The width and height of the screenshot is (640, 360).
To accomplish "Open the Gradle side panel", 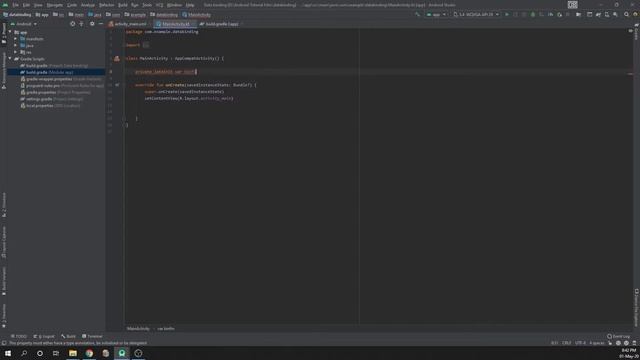I will point(636,32).
